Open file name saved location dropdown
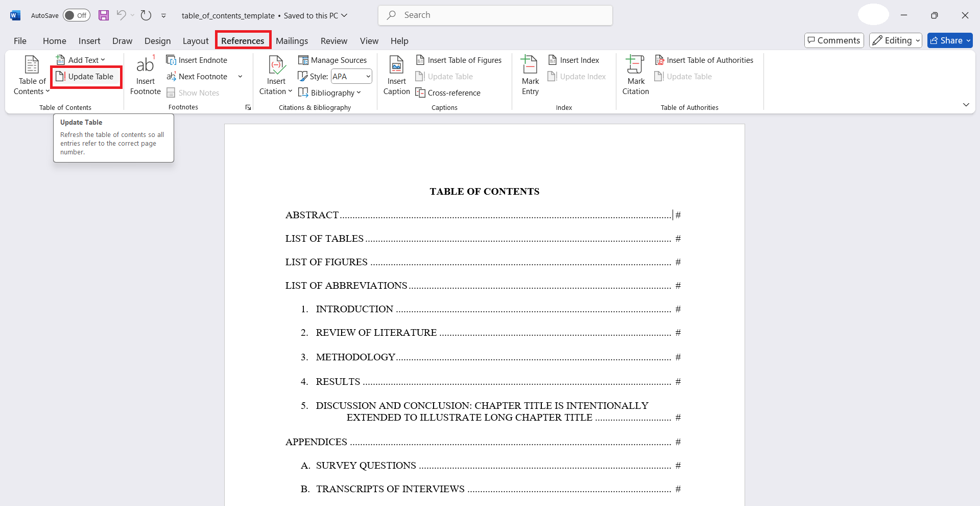The image size is (980, 506). click(344, 15)
